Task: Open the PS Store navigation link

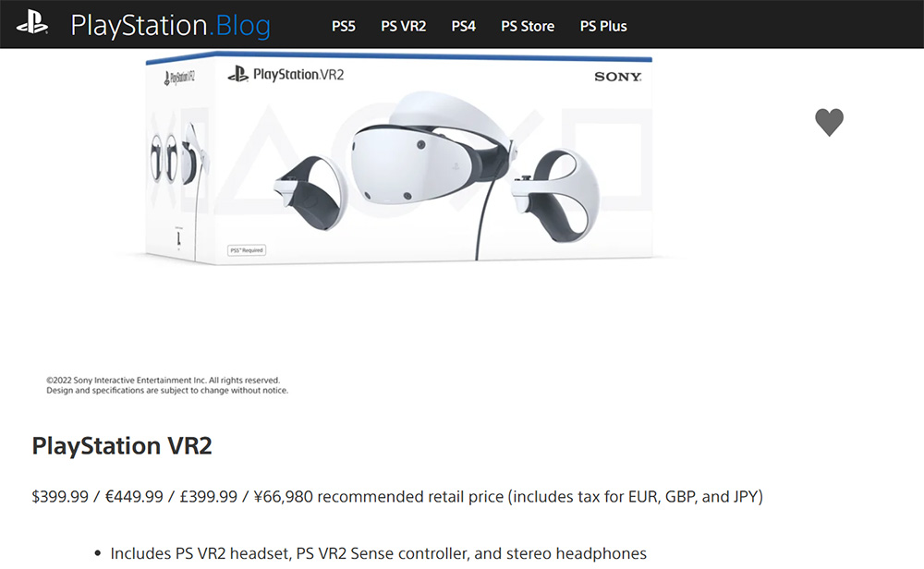Action: (528, 27)
